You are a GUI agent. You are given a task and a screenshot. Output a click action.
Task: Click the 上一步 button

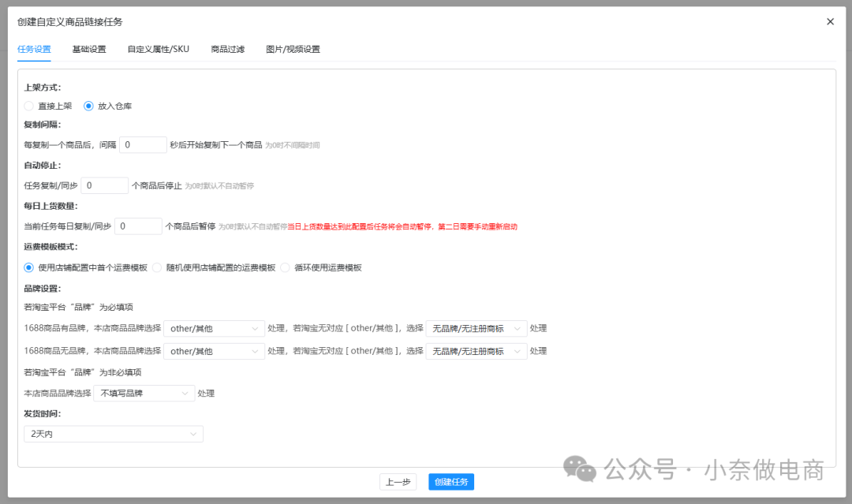click(x=398, y=482)
